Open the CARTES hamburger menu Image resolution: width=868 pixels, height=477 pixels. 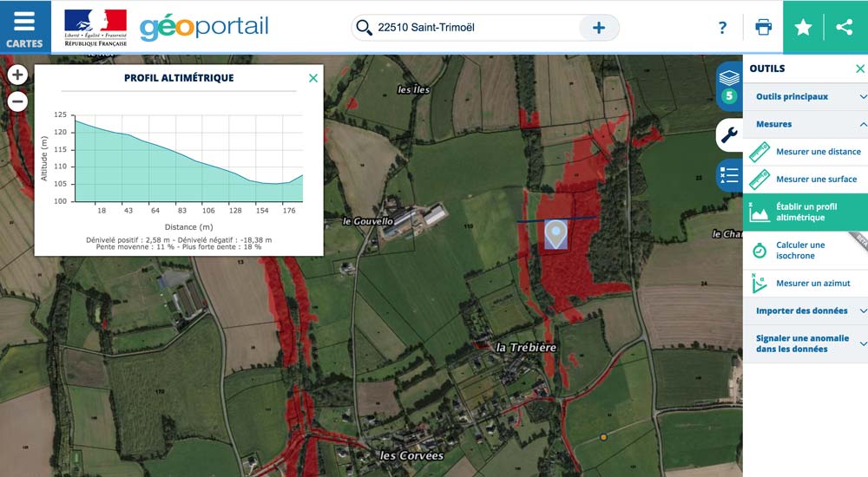coord(25,27)
